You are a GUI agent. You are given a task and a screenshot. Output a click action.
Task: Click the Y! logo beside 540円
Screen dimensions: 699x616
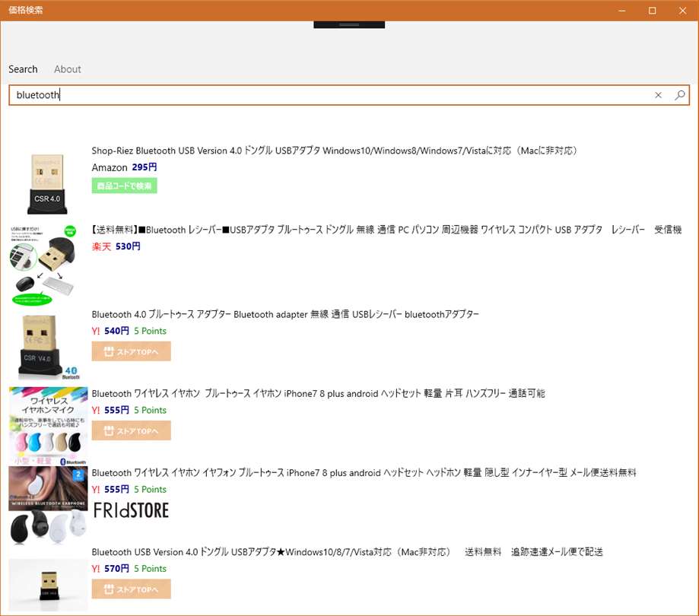click(96, 331)
